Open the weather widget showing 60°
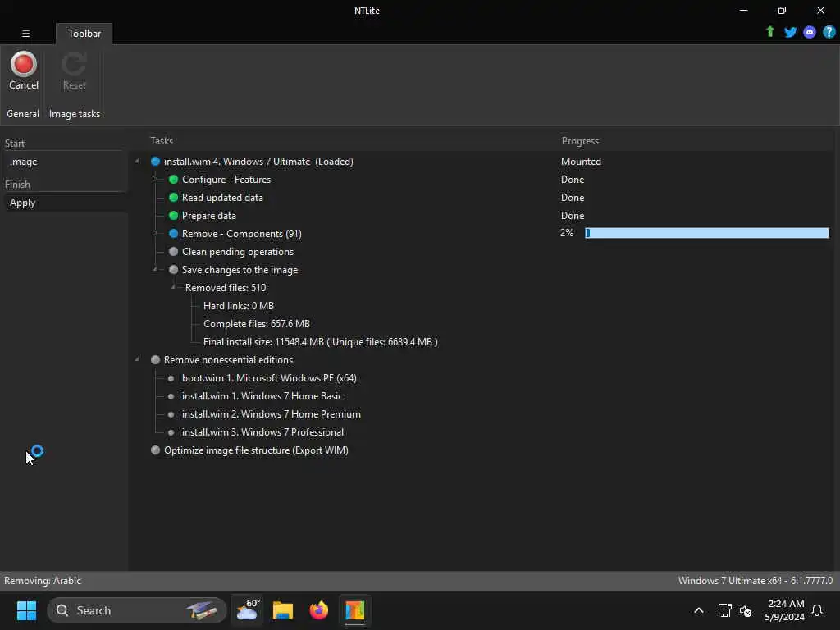 point(248,610)
